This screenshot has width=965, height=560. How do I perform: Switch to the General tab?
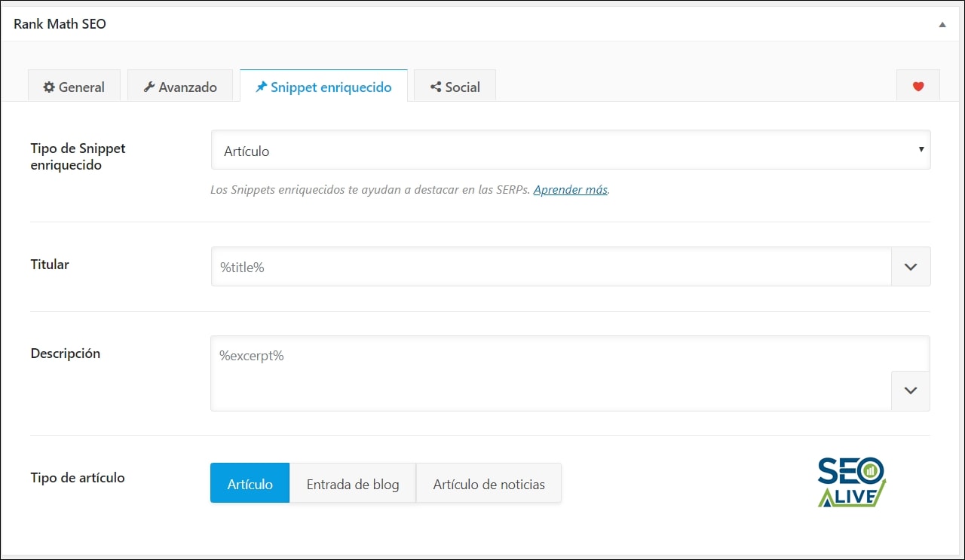(73, 87)
